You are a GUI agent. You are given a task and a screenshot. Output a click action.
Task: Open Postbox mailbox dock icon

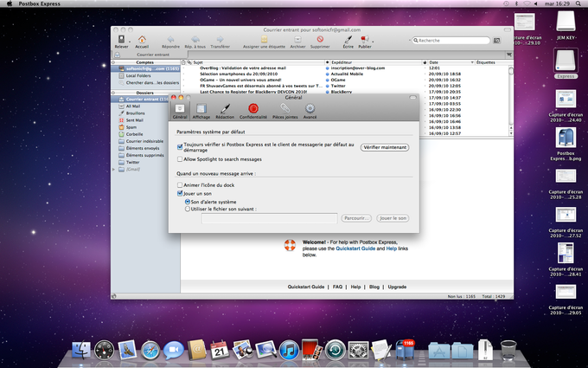click(405, 349)
